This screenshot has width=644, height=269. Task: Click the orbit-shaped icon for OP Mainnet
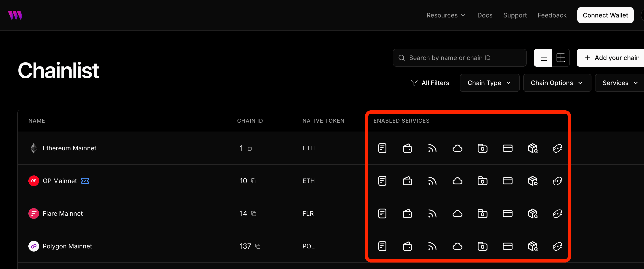pos(557,181)
